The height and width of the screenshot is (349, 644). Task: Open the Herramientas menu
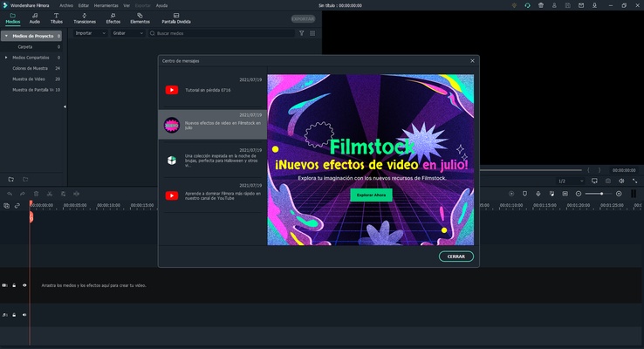coord(106,6)
